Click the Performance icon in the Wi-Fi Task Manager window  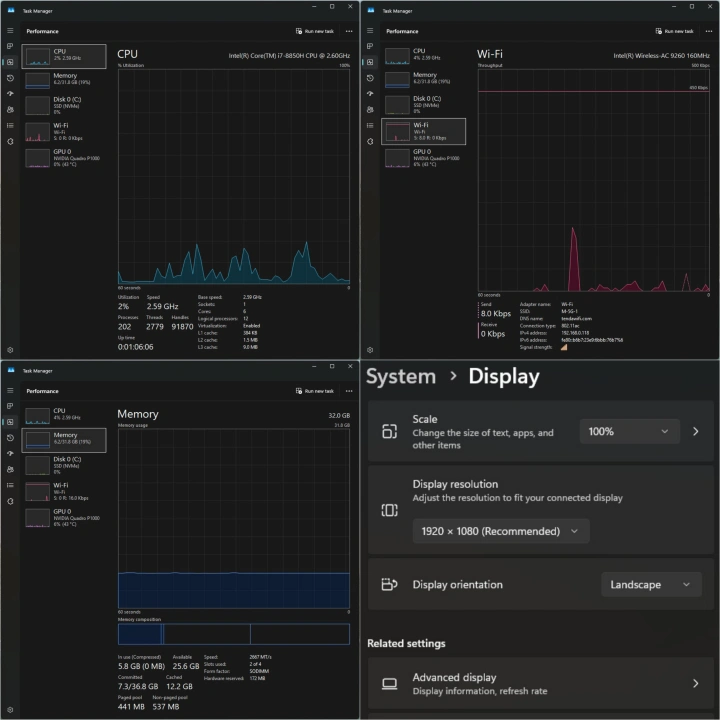point(369,62)
